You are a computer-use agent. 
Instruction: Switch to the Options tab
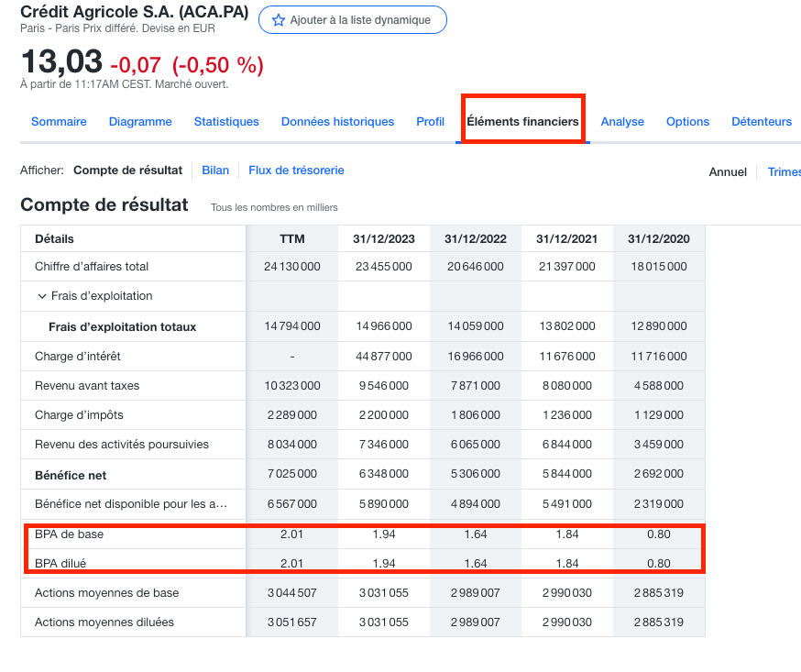click(x=687, y=122)
